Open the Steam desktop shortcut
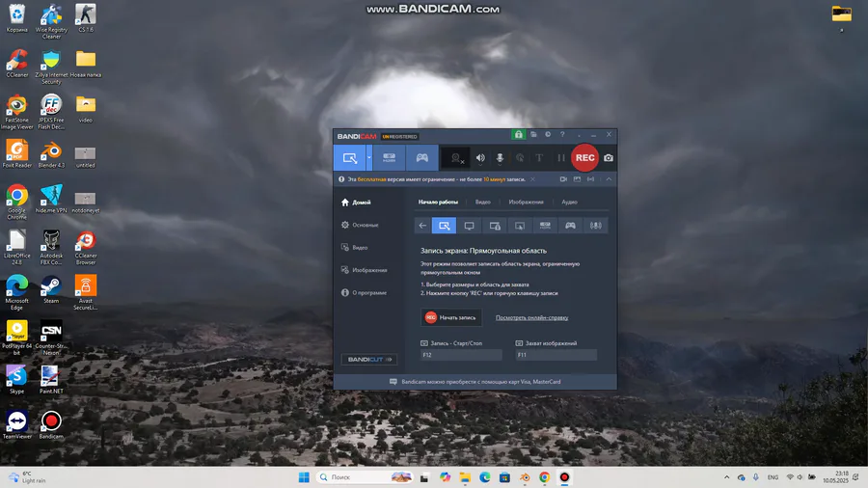The width and height of the screenshot is (868, 488). [51, 290]
